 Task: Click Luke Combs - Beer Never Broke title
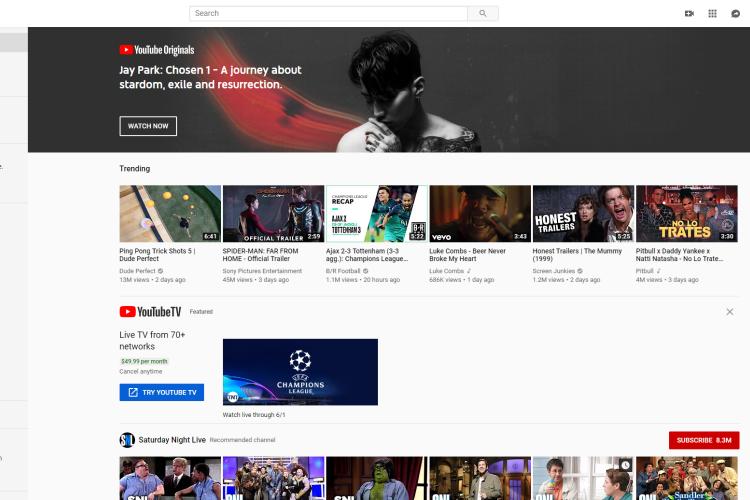467,255
